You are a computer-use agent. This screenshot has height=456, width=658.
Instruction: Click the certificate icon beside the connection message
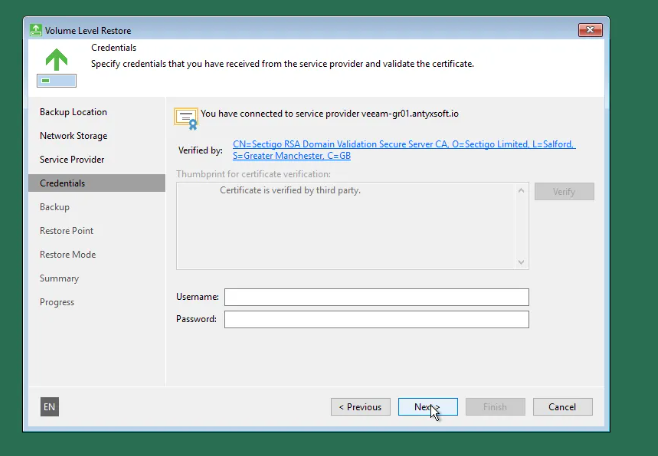pos(186,118)
